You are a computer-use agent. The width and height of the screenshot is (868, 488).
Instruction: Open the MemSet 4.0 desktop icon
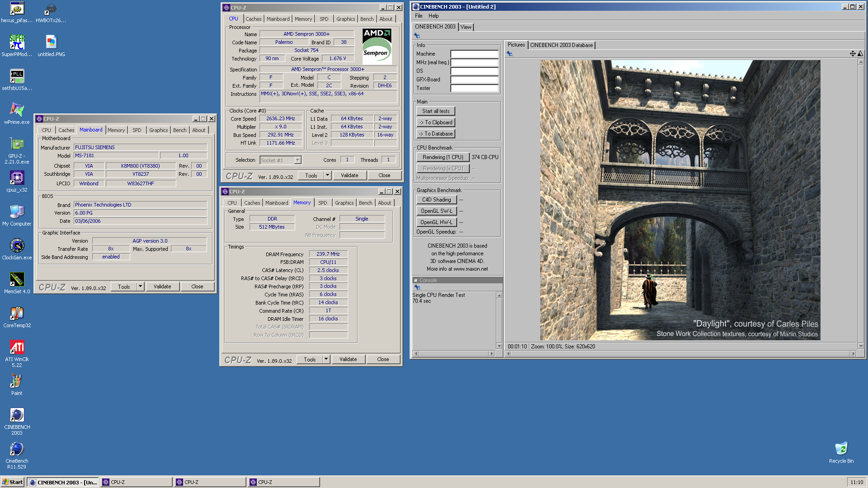tap(17, 283)
